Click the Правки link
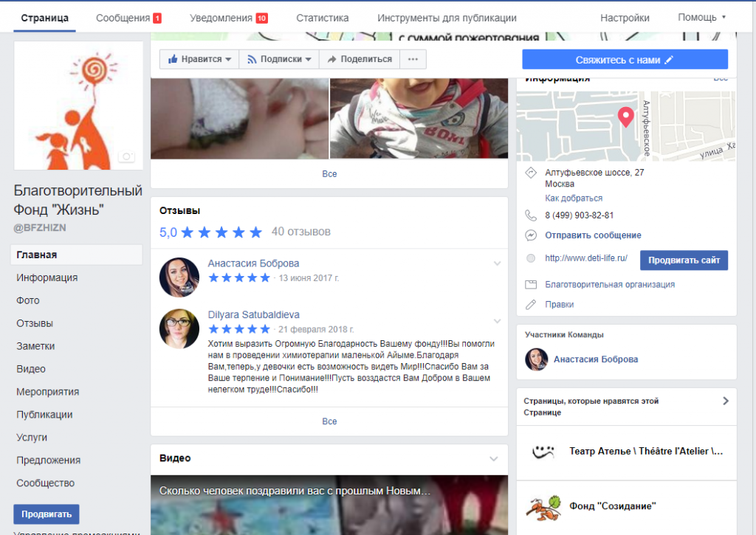Screen dimensions: 756x535 [560, 305]
